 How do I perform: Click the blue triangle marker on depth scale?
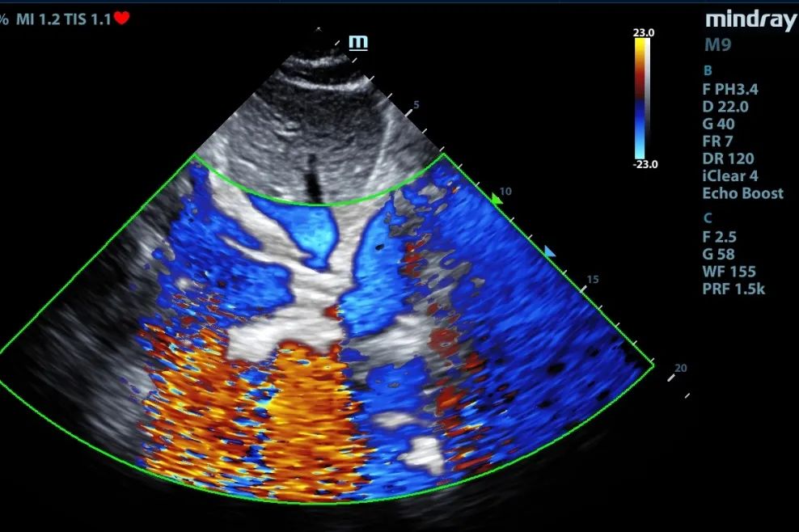551,253
